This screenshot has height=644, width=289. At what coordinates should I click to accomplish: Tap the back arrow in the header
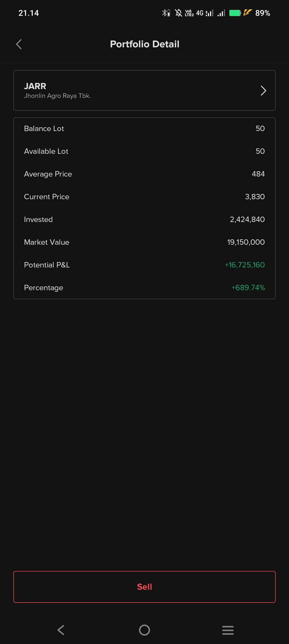(x=19, y=44)
